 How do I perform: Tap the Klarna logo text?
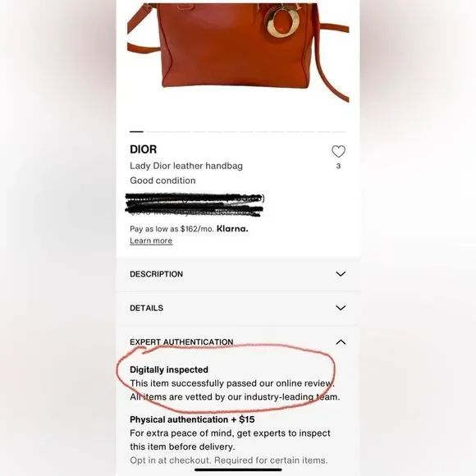click(x=232, y=229)
